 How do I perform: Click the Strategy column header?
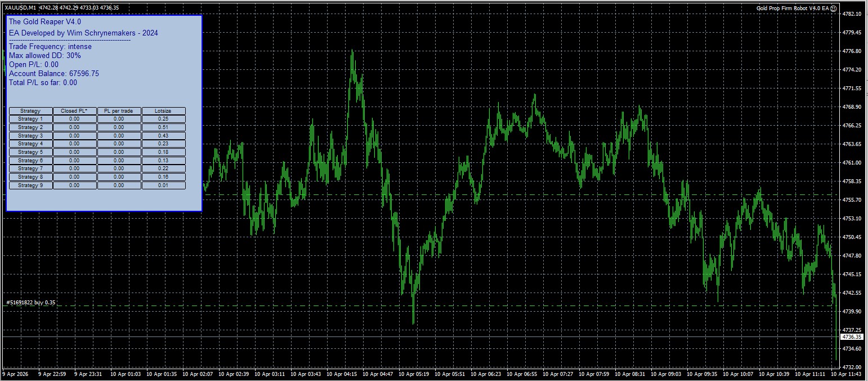[30, 111]
